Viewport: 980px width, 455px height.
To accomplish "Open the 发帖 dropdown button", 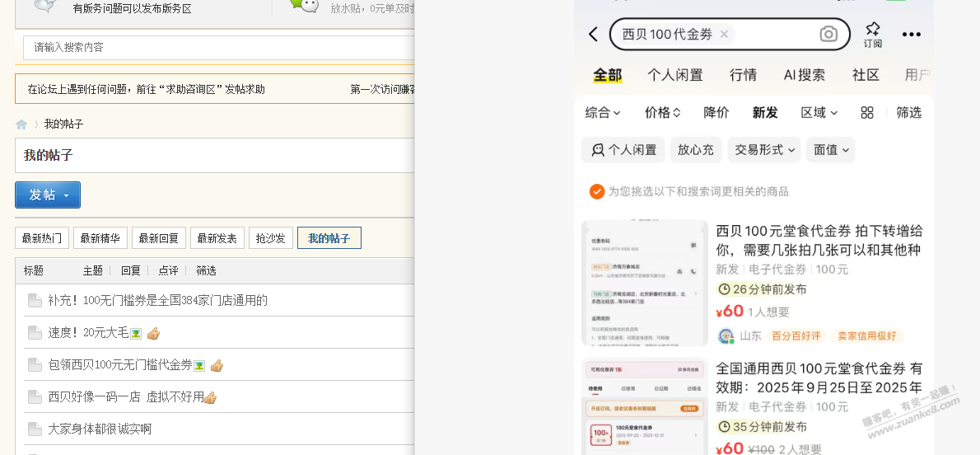I will pos(48,195).
